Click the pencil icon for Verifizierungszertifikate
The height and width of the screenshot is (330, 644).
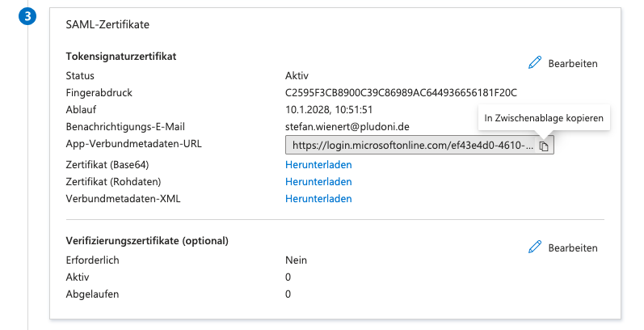click(x=534, y=247)
